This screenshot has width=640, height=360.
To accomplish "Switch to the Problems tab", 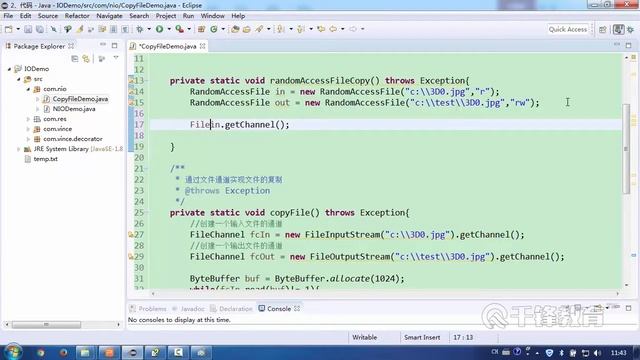I will tap(148, 309).
